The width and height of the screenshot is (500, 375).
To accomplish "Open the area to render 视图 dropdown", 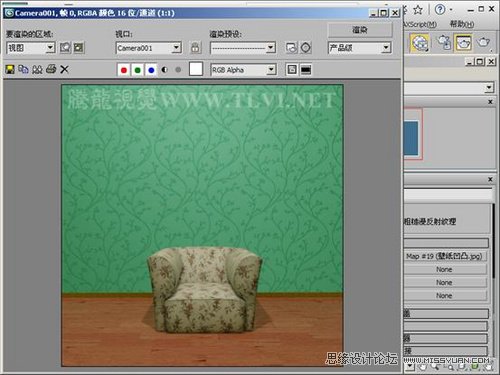I will tap(31, 48).
